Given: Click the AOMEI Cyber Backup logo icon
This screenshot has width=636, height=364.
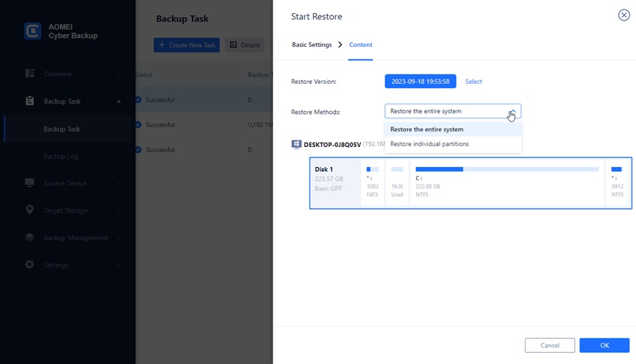Looking at the screenshot, I should (32, 30).
